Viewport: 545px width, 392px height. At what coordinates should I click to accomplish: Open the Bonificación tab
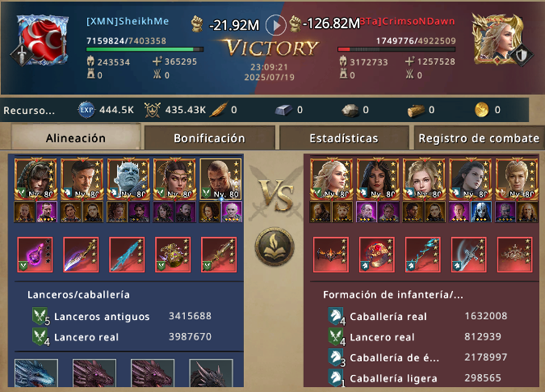pos(209,138)
